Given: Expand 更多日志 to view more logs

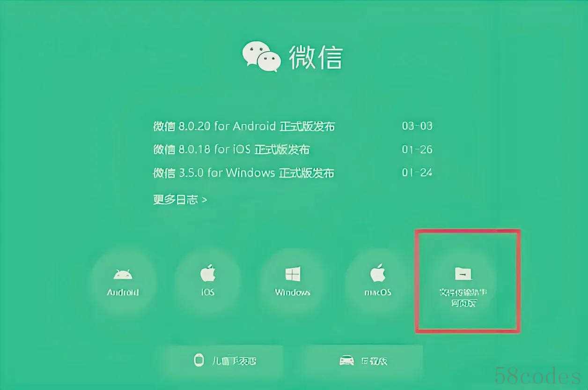Looking at the screenshot, I should coord(180,200).
